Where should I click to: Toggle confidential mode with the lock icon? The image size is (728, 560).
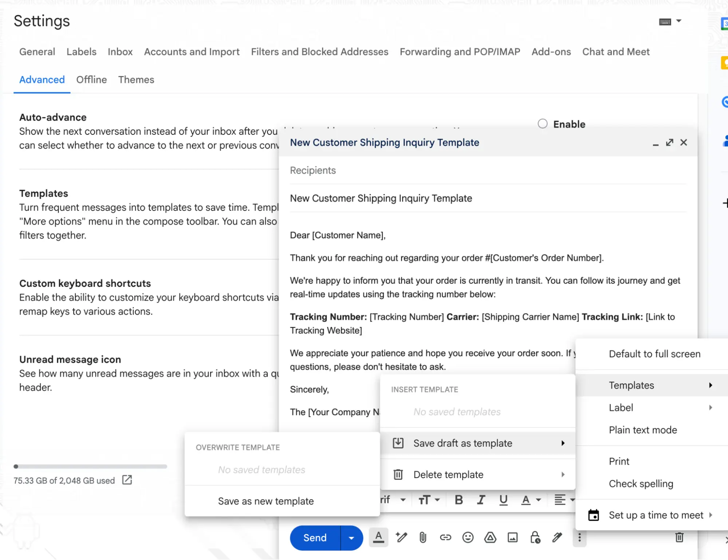click(x=535, y=538)
